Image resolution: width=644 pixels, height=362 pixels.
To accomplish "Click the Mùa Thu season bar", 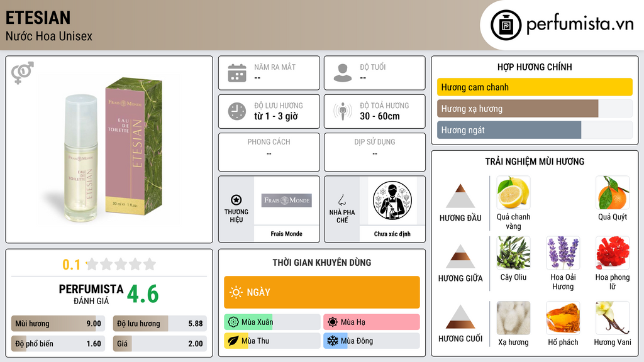I will [272, 341].
